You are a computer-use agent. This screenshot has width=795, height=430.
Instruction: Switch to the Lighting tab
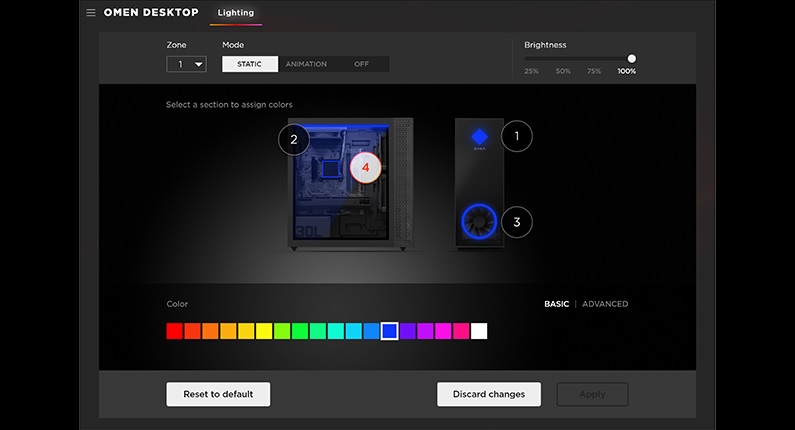(236, 13)
